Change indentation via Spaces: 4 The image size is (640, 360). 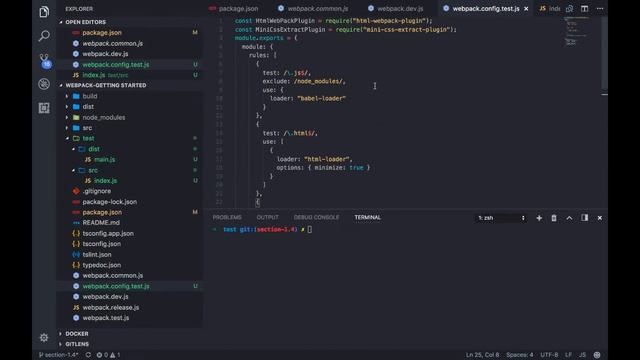(520, 355)
